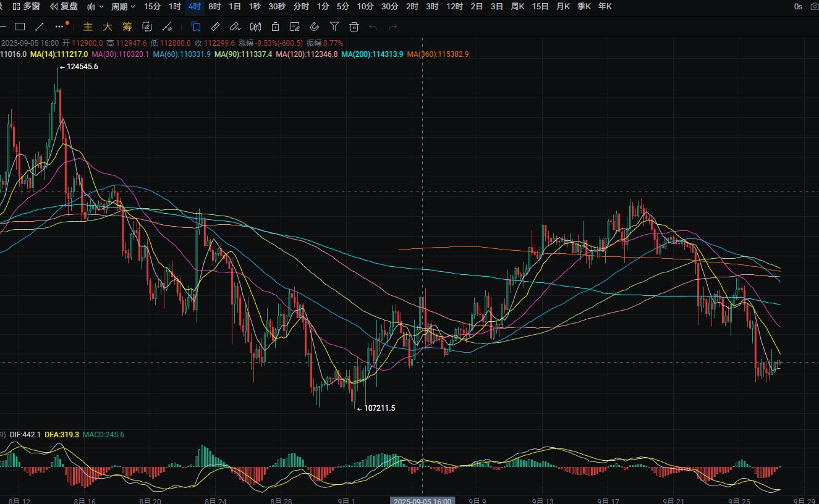Click the MA(14) indicator label

point(59,54)
